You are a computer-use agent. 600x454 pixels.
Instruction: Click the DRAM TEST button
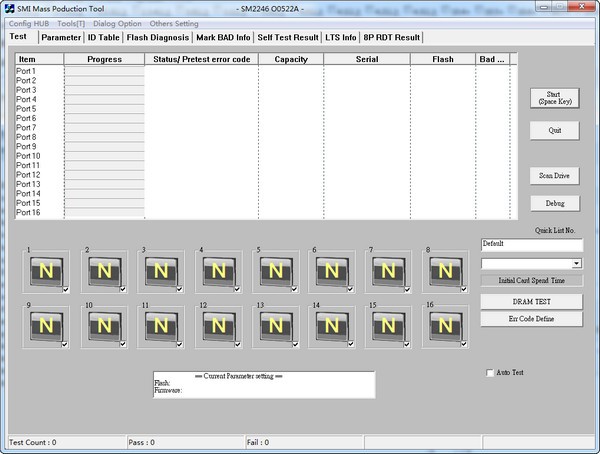(532, 302)
